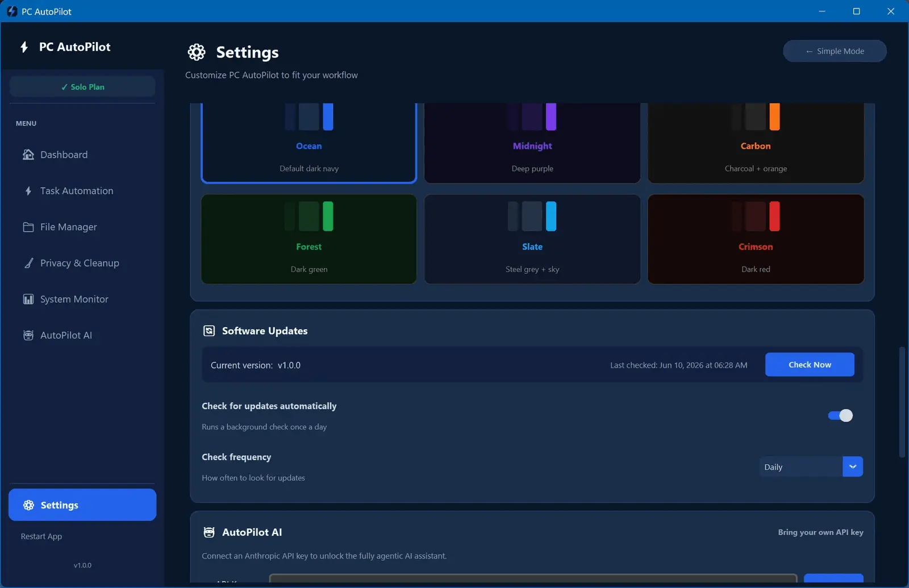Click 'Customize PC AutoPilot to fit your workflow'

coord(272,75)
